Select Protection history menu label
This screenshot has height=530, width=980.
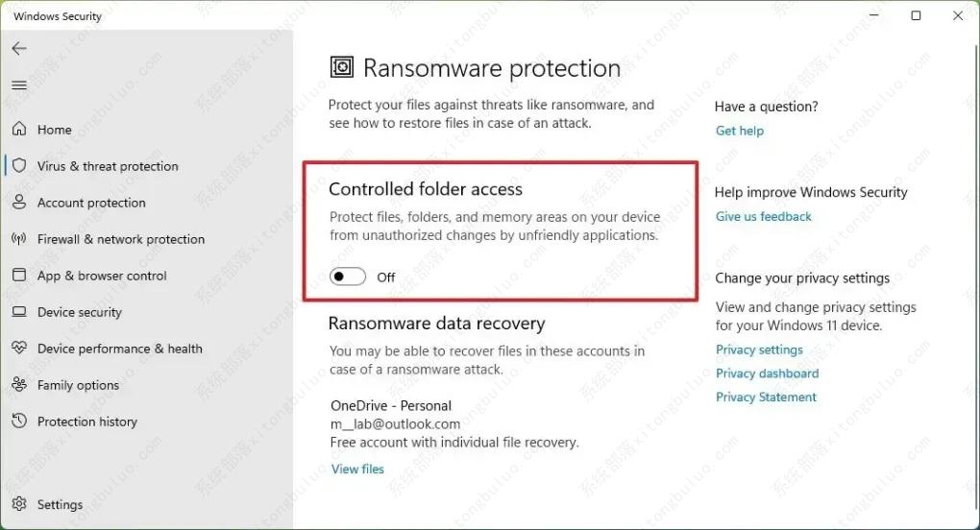[x=87, y=422]
